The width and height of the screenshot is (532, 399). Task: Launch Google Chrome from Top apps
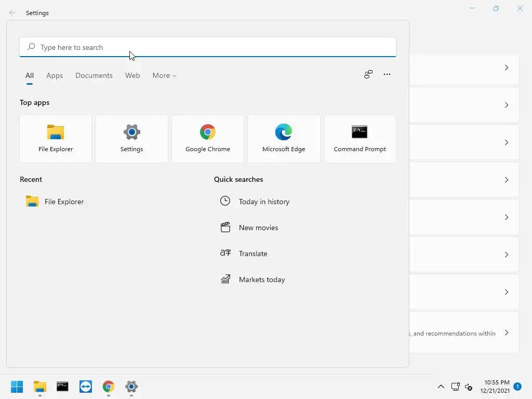click(208, 139)
